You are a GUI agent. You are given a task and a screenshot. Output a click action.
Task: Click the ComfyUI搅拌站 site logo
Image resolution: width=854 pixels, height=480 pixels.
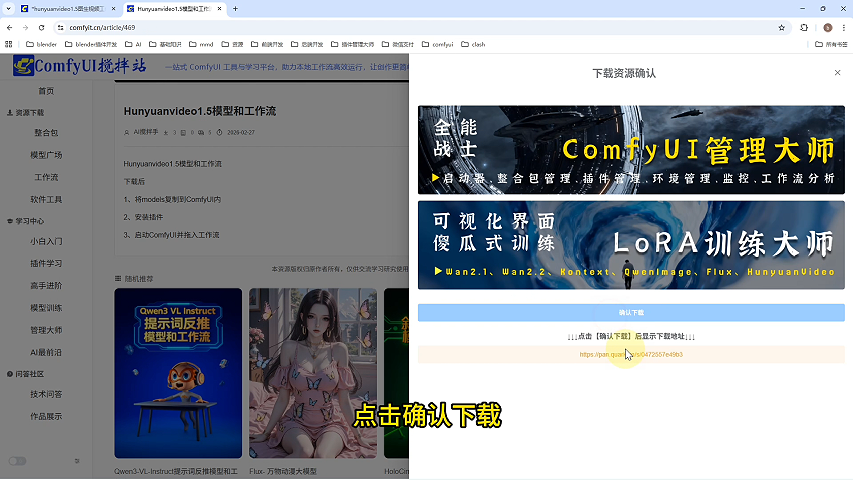coord(80,66)
